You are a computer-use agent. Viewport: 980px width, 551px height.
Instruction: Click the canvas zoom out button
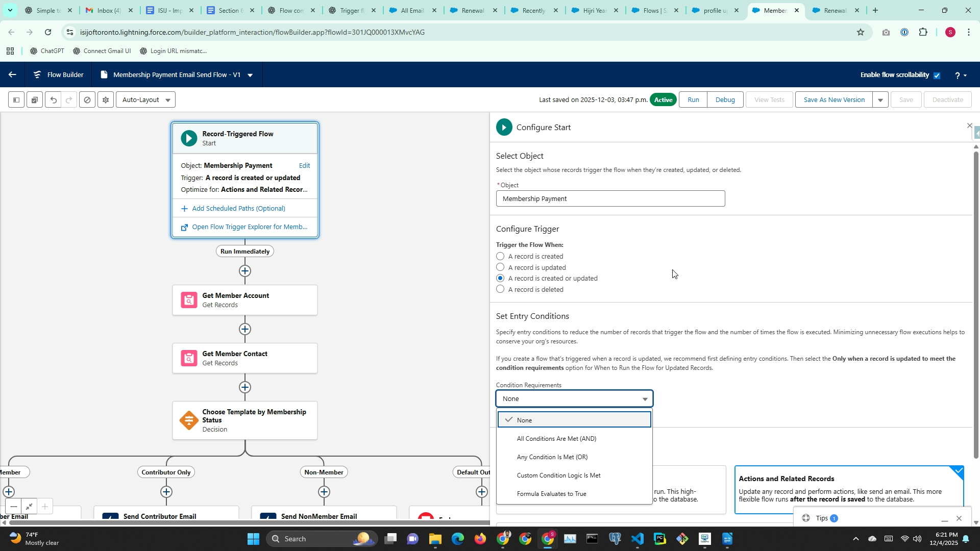[14, 507]
